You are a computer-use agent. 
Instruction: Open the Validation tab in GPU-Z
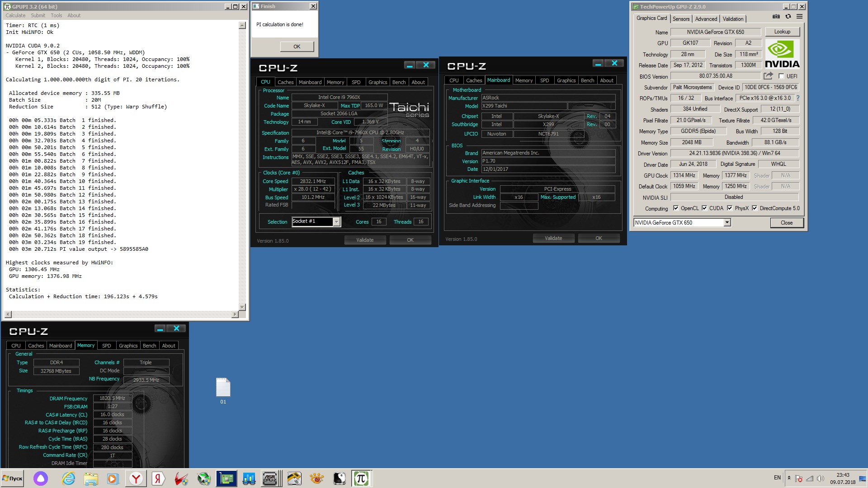pyautogui.click(x=733, y=19)
